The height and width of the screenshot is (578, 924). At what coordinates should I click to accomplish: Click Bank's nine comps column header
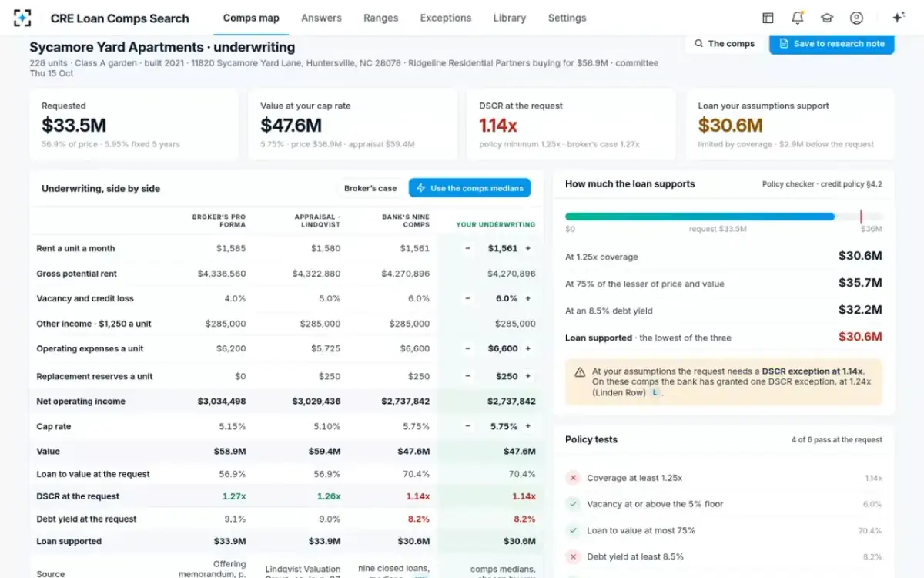pos(406,221)
